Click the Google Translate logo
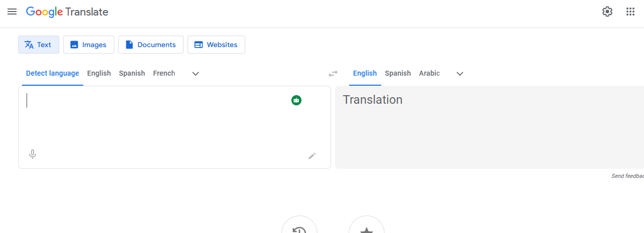Viewport: 644px width, 233px height. [x=67, y=12]
